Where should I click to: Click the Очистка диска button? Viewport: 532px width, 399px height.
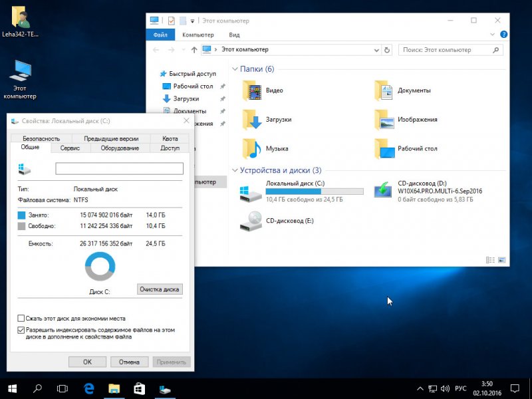click(x=160, y=289)
